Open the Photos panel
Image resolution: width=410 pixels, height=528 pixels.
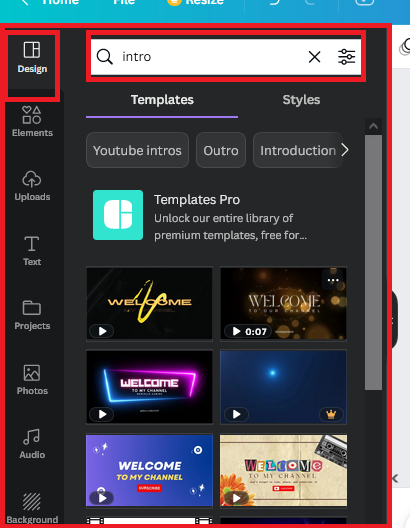tap(32, 380)
